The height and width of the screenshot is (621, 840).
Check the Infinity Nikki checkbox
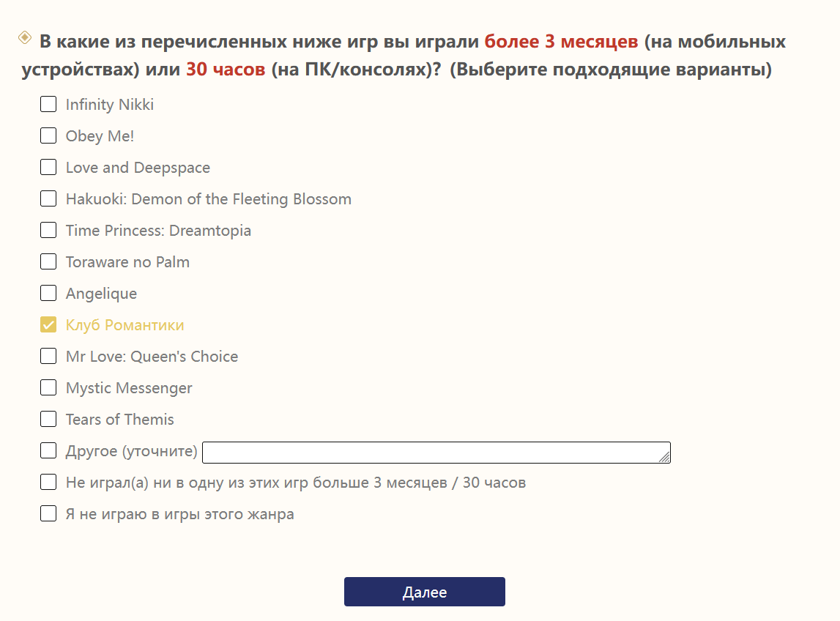48,105
